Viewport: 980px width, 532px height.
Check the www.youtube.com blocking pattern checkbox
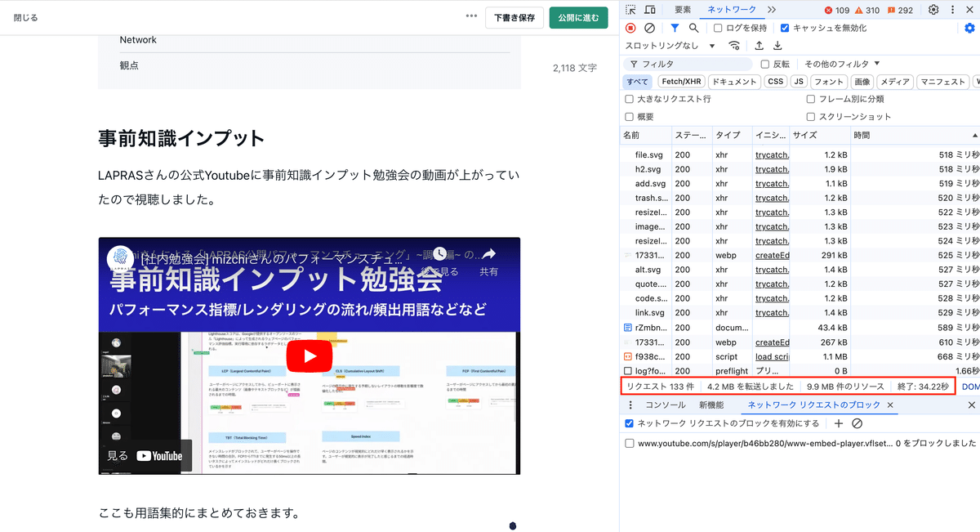coord(629,443)
